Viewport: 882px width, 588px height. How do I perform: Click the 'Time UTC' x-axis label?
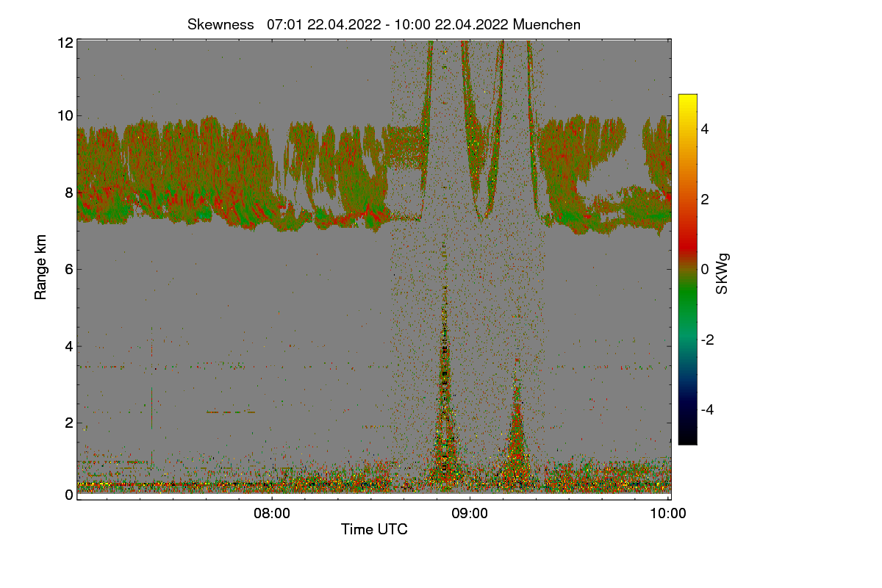[x=374, y=528]
